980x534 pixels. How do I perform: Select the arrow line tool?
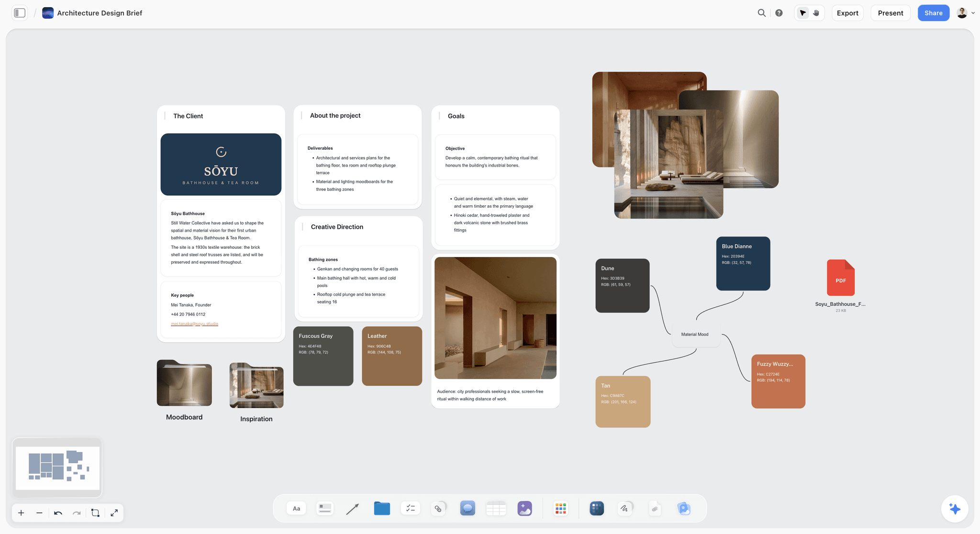(353, 509)
